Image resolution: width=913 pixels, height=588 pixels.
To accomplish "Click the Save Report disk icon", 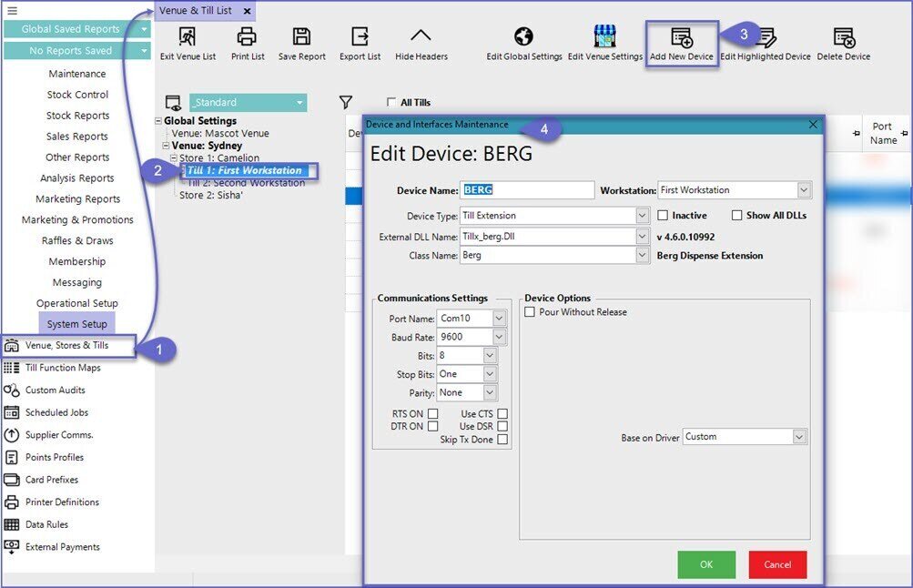I will coord(301,37).
